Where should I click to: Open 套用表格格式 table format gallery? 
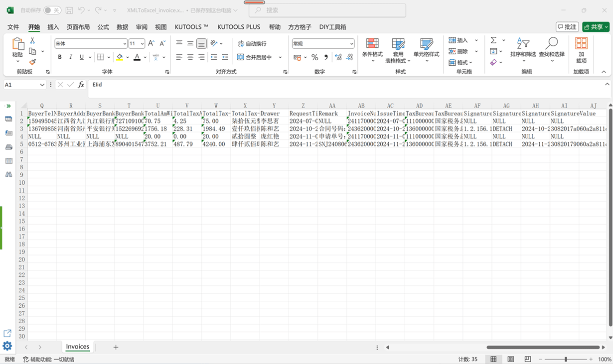tap(398, 50)
